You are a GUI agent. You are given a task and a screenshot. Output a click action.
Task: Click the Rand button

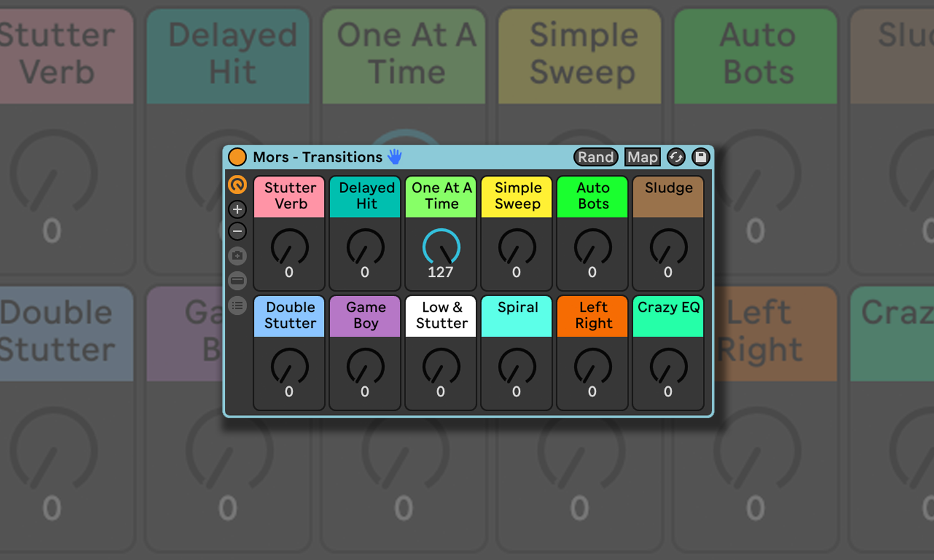[x=596, y=157]
